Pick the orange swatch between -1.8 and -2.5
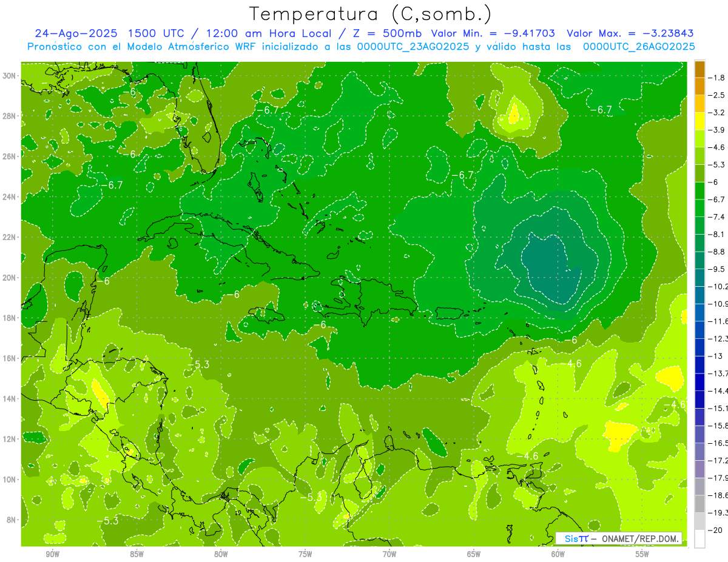Viewport: 728px width, 562px height. [699, 86]
